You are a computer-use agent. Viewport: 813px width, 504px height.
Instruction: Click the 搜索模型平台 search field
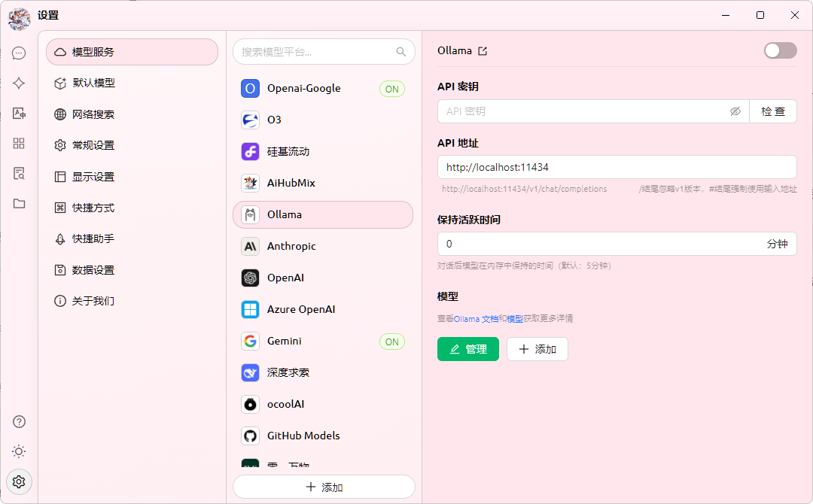tap(316, 52)
